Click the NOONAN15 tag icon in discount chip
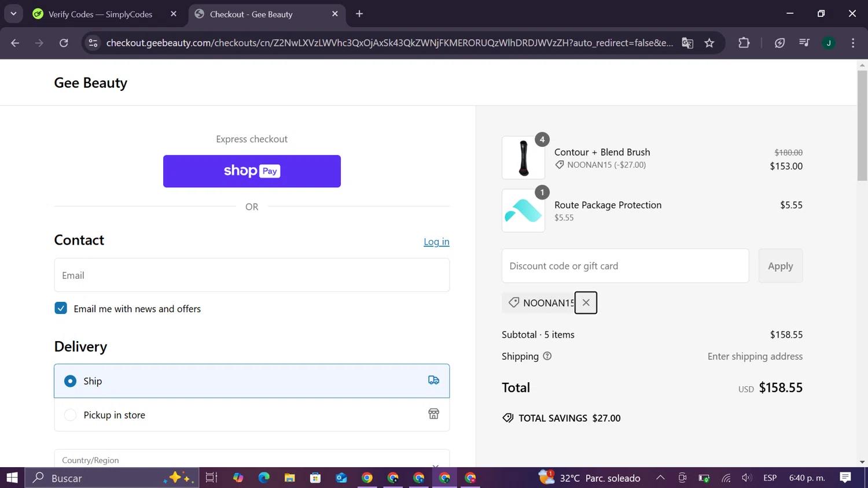Image resolution: width=868 pixels, height=488 pixels. (513, 302)
